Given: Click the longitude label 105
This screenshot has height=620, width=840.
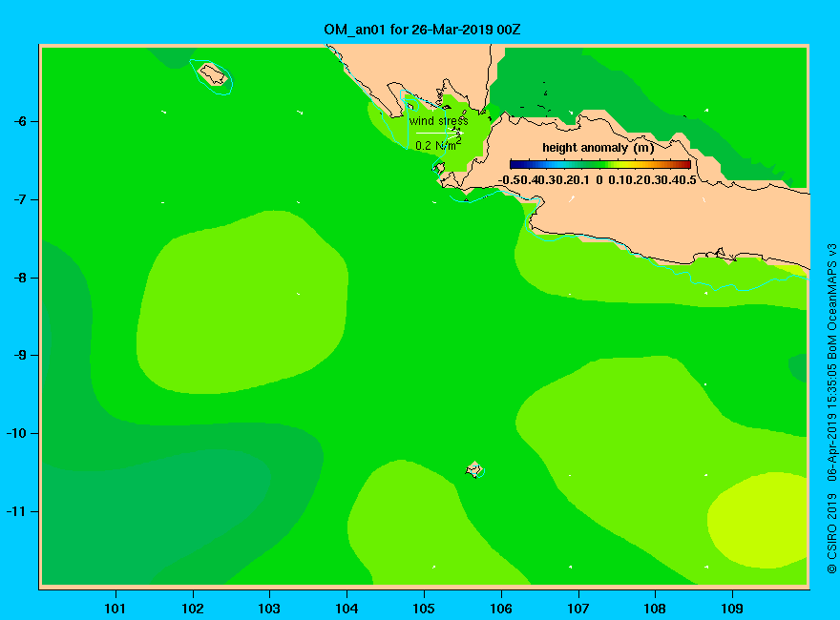Looking at the screenshot, I should (x=424, y=609).
